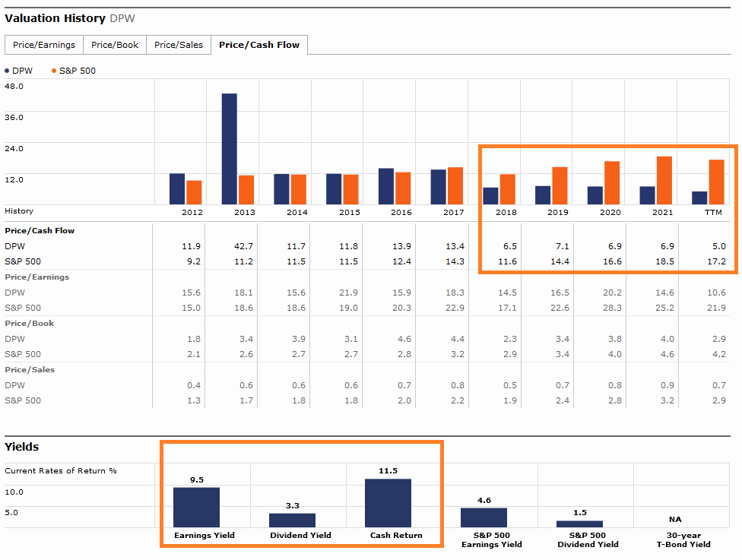The image size is (742, 560).
Task: Click DPW 2012 Price/Cash Flow value 11.9
Action: [191, 246]
